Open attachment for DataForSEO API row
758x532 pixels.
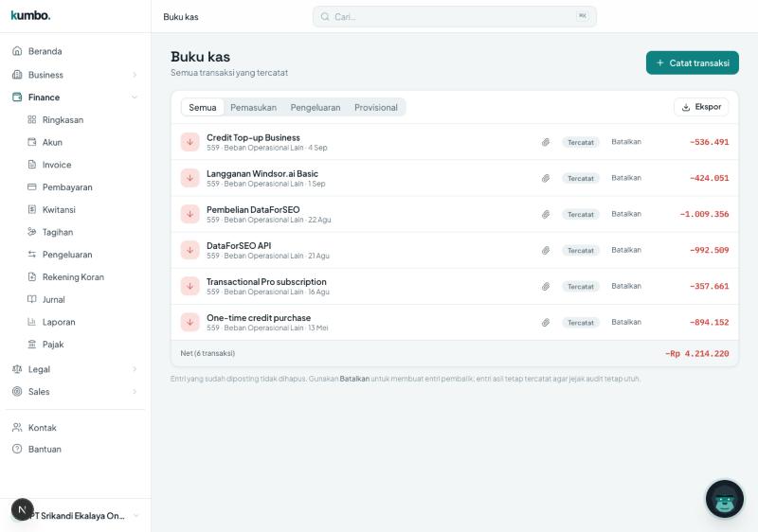click(x=546, y=250)
